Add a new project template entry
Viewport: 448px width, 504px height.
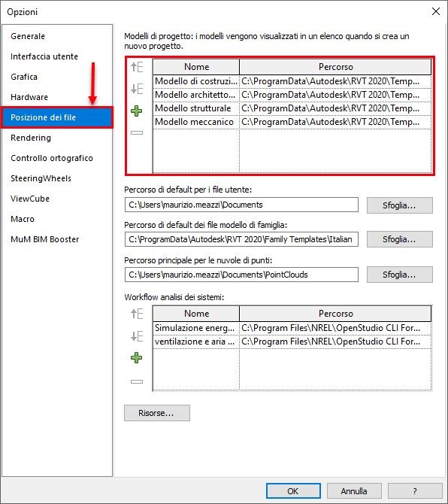[137, 111]
